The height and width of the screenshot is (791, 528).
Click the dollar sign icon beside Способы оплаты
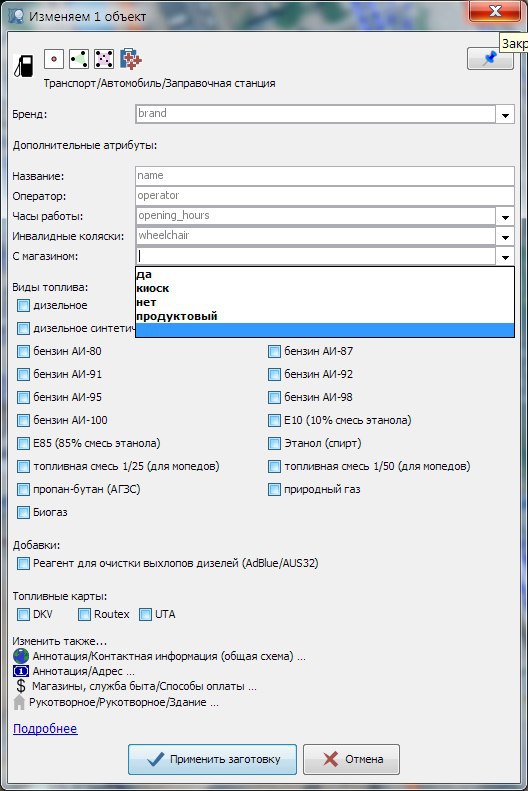[x=21, y=686]
